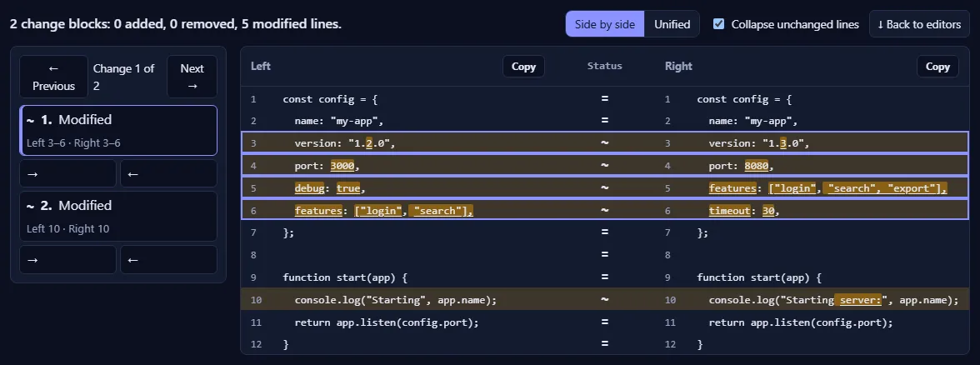
Task: Click left line debug: true
Action: [x=329, y=188]
